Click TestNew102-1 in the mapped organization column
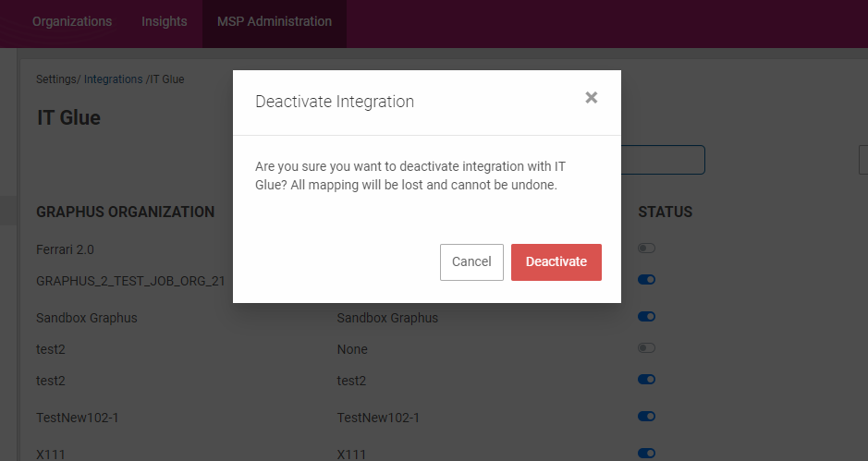868x461 pixels. pyautogui.click(x=378, y=418)
